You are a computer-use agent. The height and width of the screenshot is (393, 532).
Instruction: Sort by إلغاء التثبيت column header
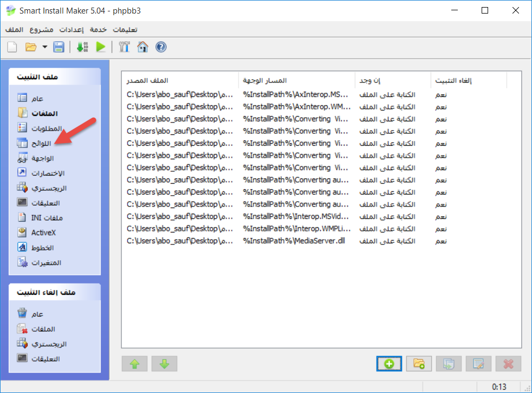tap(469, 80)
